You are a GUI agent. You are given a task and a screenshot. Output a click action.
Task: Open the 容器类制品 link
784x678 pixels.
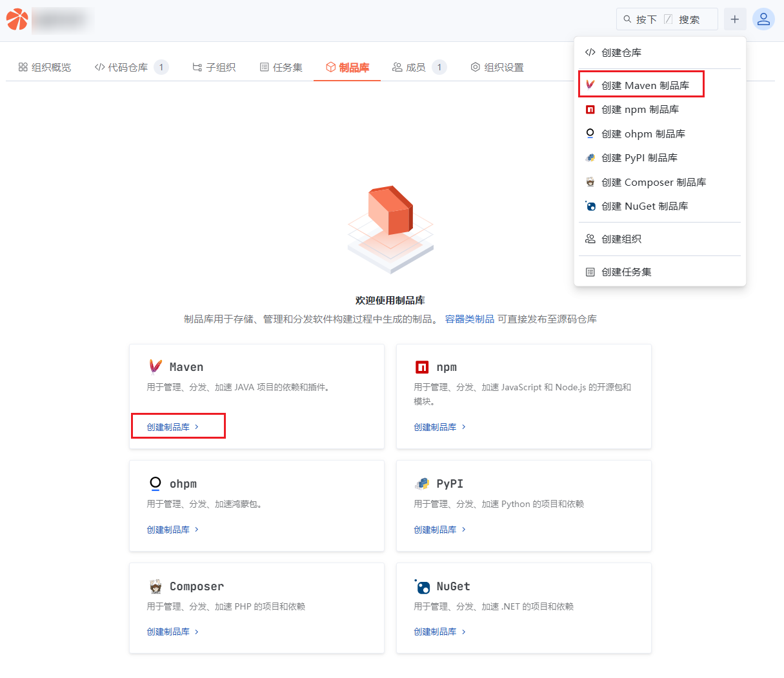pos(470,319)
